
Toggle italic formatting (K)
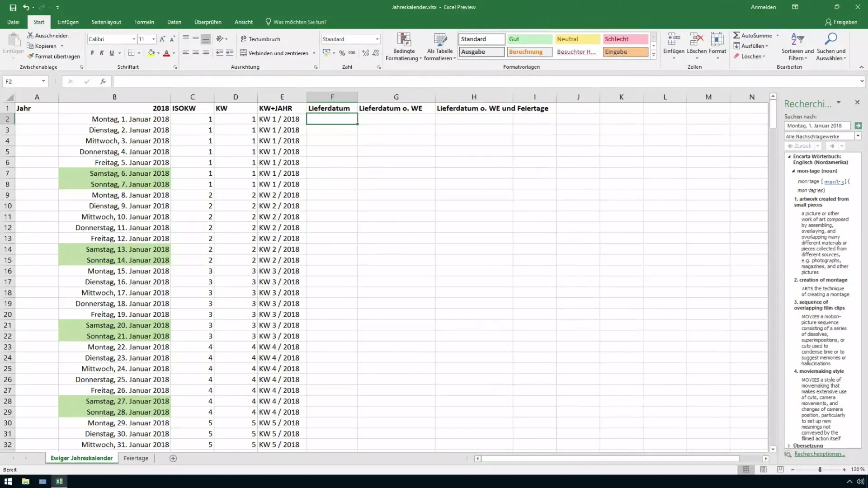coord(102,53)
